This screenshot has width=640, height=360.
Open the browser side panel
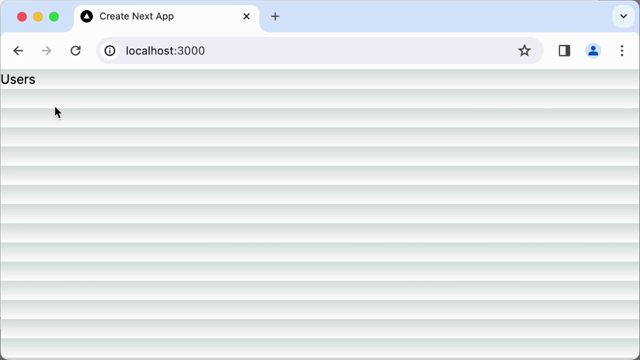click(564, 51)
